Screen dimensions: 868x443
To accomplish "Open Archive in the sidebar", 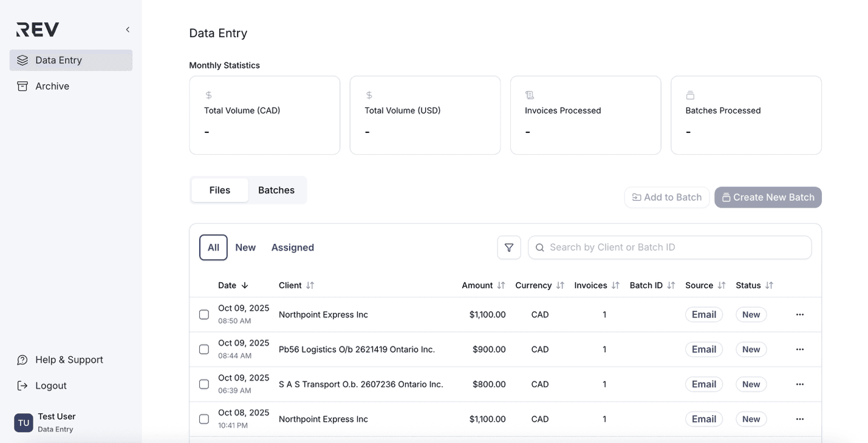I will point(52,86).
